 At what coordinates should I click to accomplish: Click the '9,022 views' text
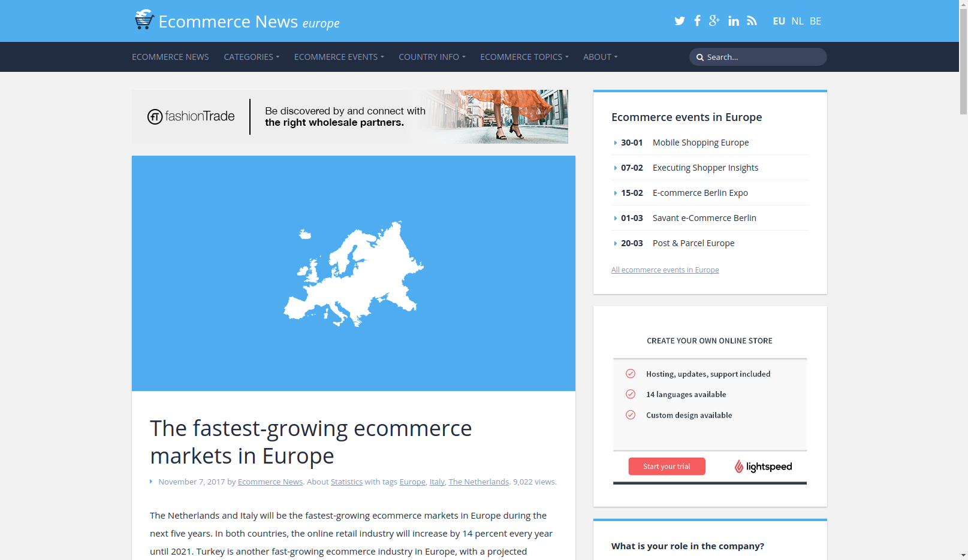(534, 482)
